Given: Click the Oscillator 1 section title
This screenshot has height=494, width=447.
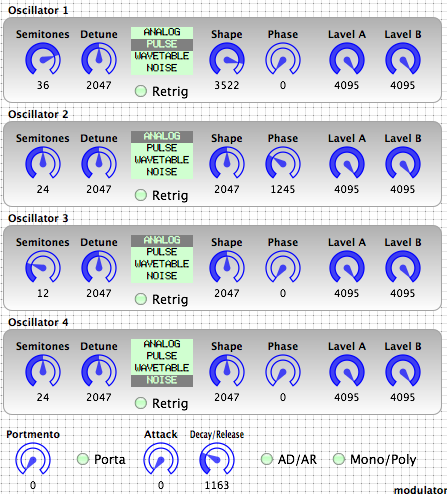Looking at the screenshot, I should [38, 10].
